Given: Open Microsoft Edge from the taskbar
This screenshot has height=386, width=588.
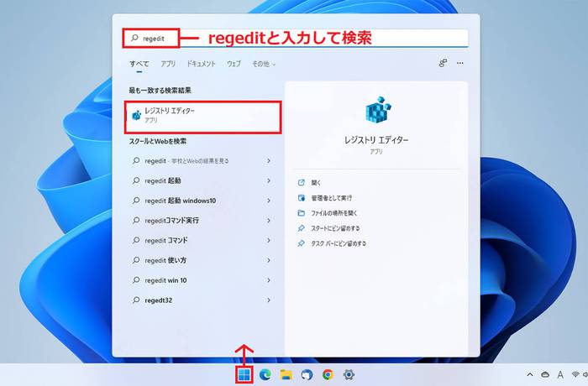Looking at the screenshot, I should pyautogui.click(x=265, y=374).
